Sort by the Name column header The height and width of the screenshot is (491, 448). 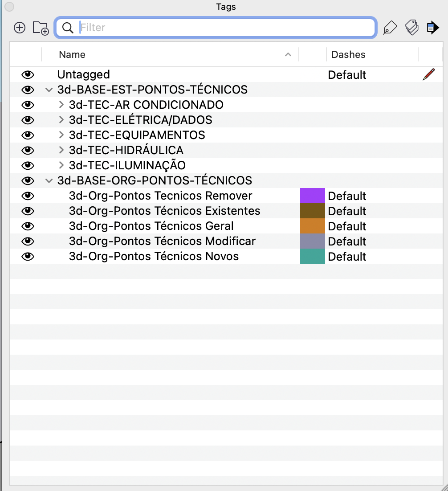click(72, 54)
